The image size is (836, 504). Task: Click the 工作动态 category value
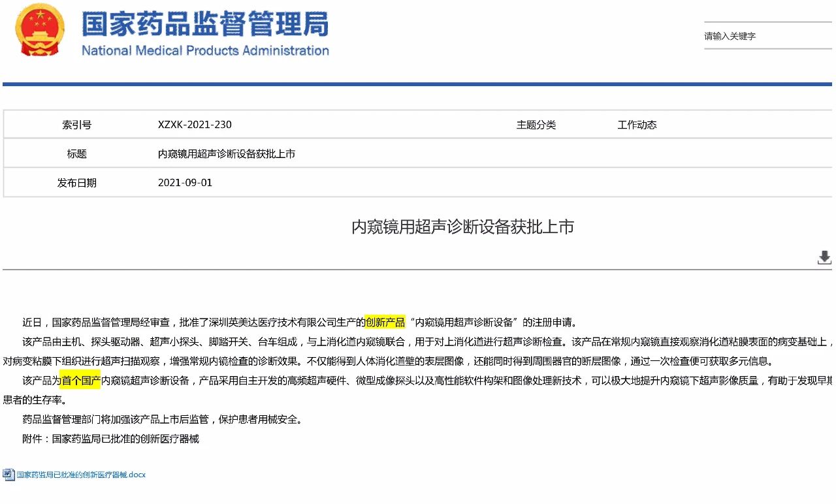637,125
